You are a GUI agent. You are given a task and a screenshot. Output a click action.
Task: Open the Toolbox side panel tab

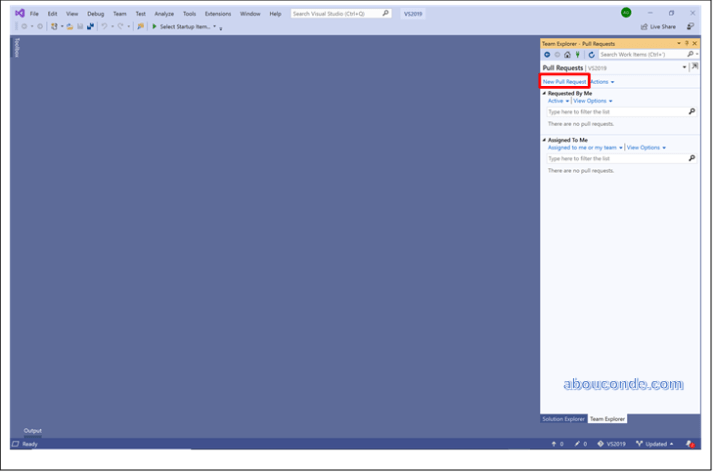pyautogui.click(x=16, y=48)
